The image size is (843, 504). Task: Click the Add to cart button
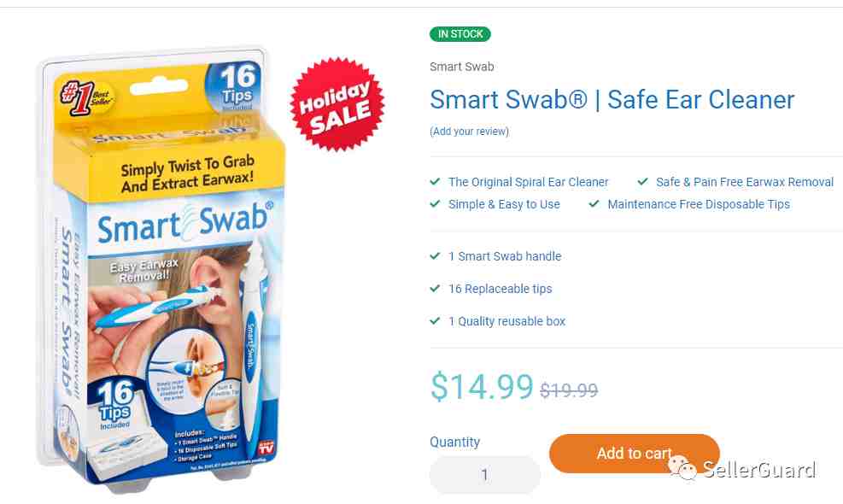pyautogui.click(x=635, y=454)
